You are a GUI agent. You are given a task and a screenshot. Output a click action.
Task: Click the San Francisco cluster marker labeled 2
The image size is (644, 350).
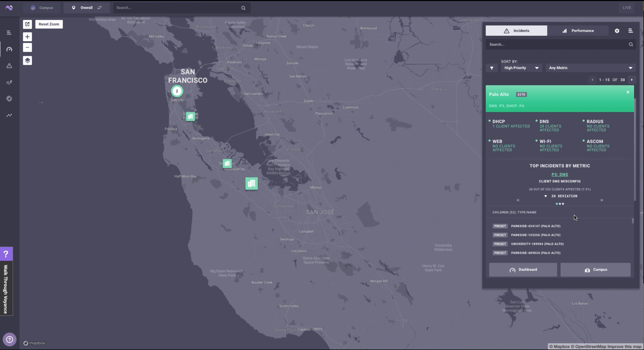tap(177, 91)
